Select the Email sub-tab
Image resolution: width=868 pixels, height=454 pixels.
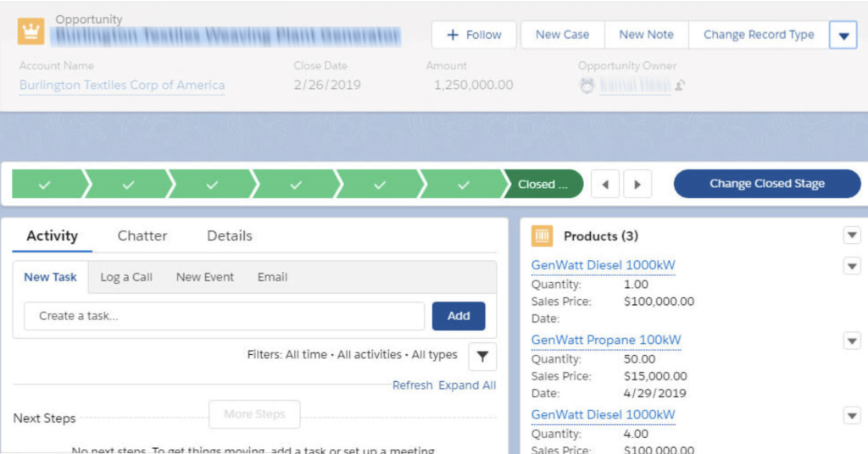tap(272, 277)
